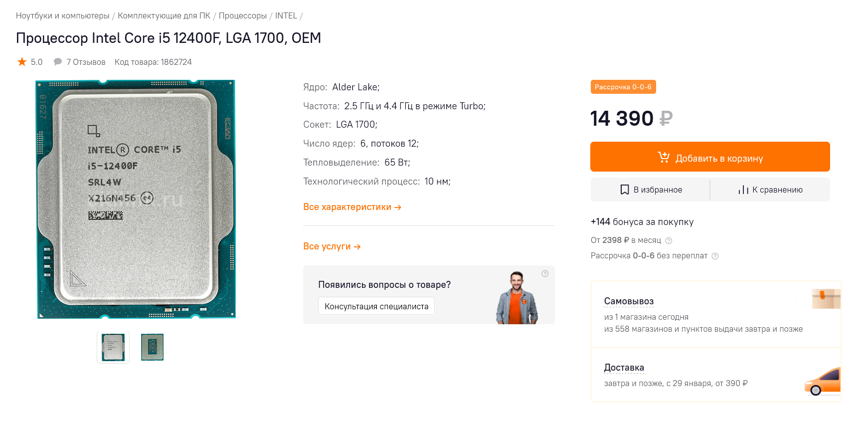This screenshot has width=868, height=431.
Task: Click the orange delivery car icon
Action: (x=823, y=382)
